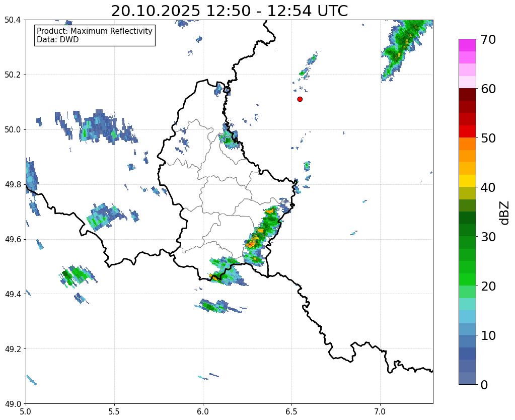Click longitude axis label 7.0
Screen dimensions: 515x420
point(381,411)
